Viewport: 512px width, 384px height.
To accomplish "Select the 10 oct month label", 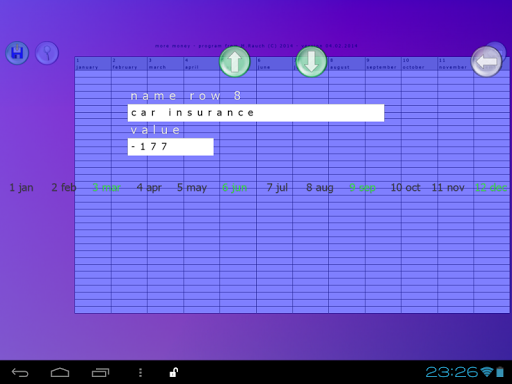I will point(405,188).
